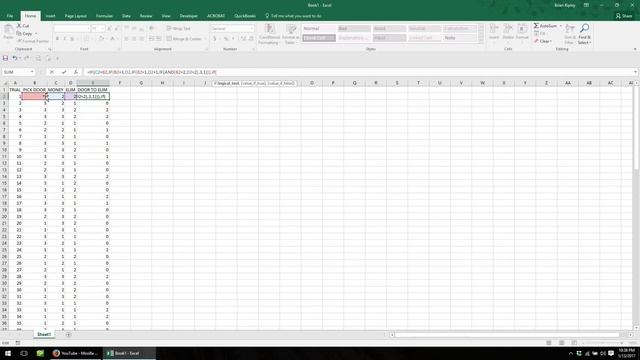The width and height of the screenshot is (640, 360).
Task: Click Tell me what you want to do
Action: click(x=293, y=16)
